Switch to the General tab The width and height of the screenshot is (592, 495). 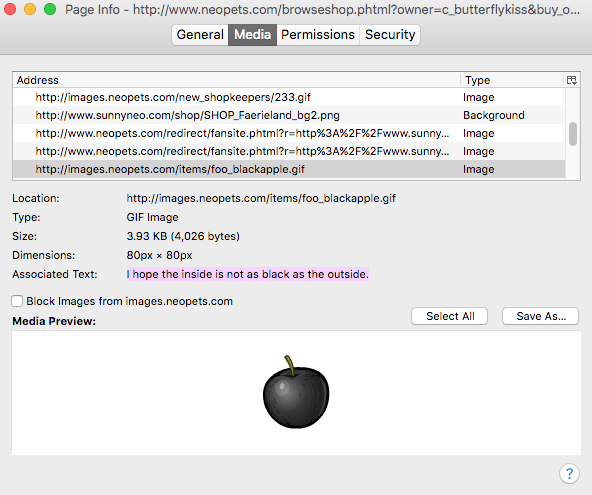click(200, 35)
